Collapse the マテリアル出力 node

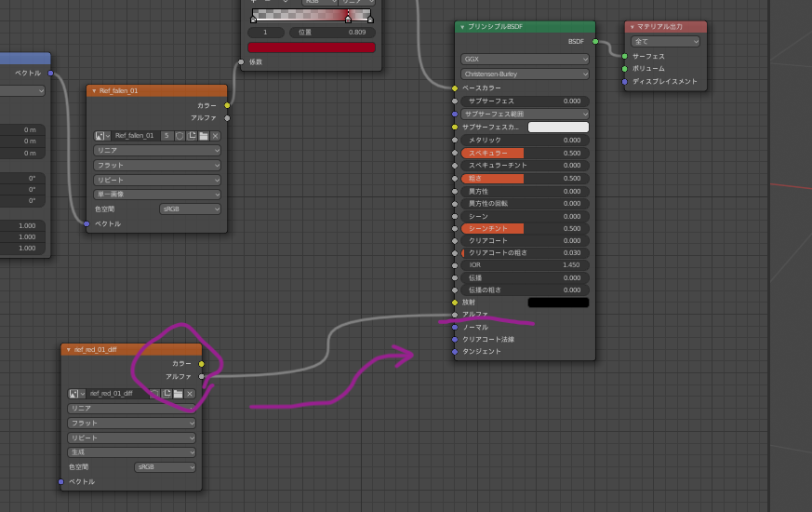point(632,27)
